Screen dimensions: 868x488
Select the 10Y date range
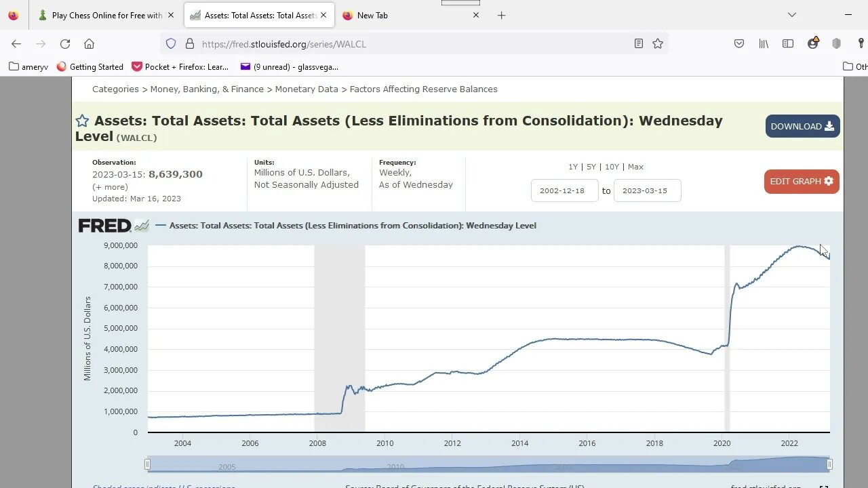click(612, 167)
